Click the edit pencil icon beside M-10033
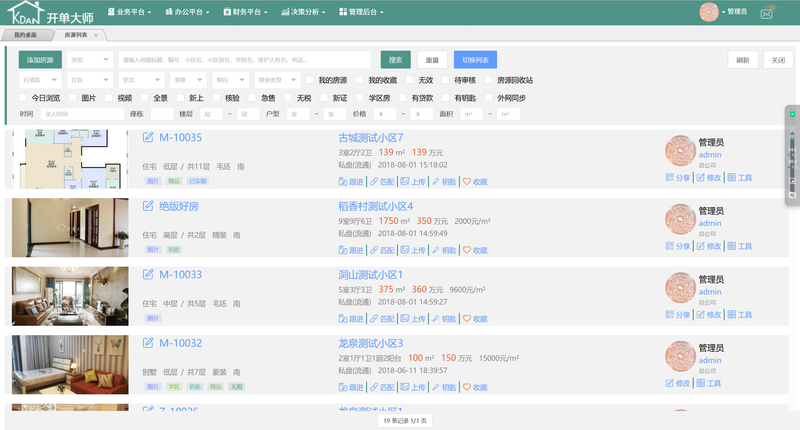The height and width of the screenshot is (430, 800). pyautogui.click(x=148, y=274)
